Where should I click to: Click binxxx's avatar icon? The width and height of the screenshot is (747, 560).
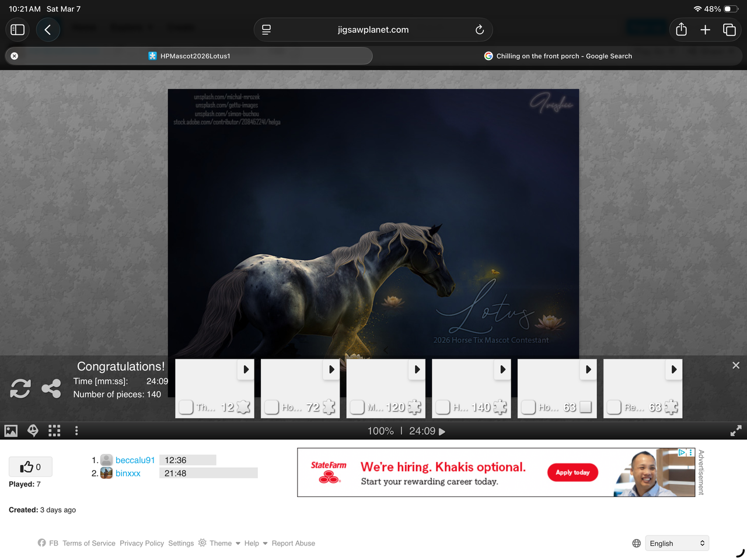pyautogui.click(x=106, y=473)
